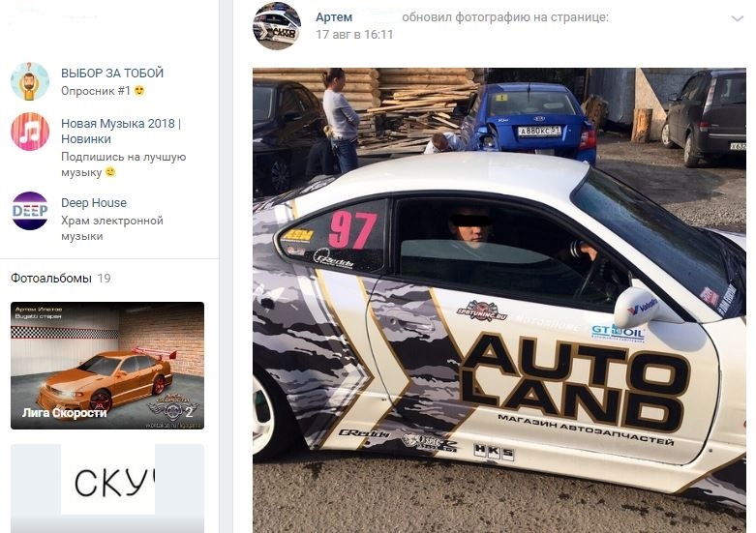Open the Лига Скорости photo album thumbnail
Image resolution: width=756 pixels, height=533 pixels.
(x=107, y=366)
